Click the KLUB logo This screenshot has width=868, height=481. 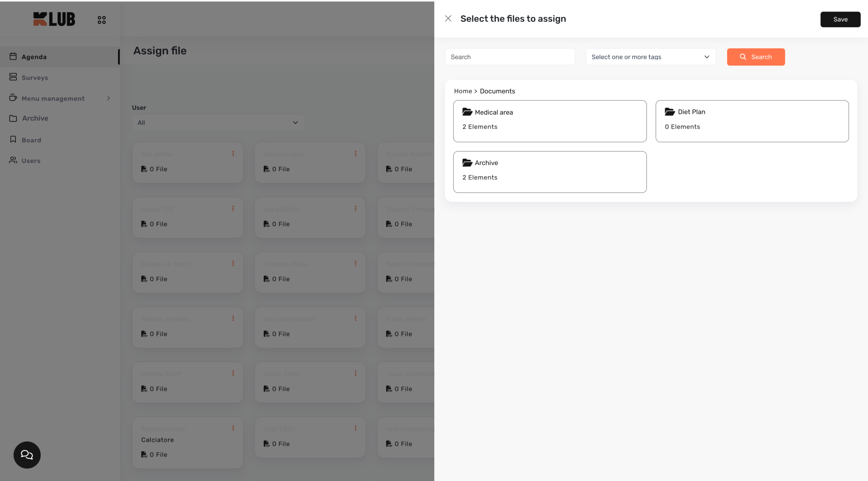coord(54,19)
